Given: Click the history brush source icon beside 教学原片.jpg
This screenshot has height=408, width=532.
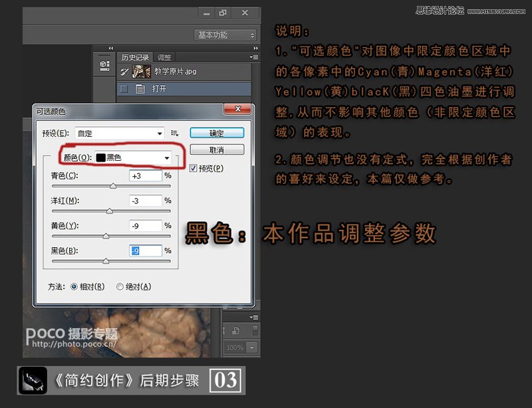Looking at the screenshot, I should [x=124, y=72].
